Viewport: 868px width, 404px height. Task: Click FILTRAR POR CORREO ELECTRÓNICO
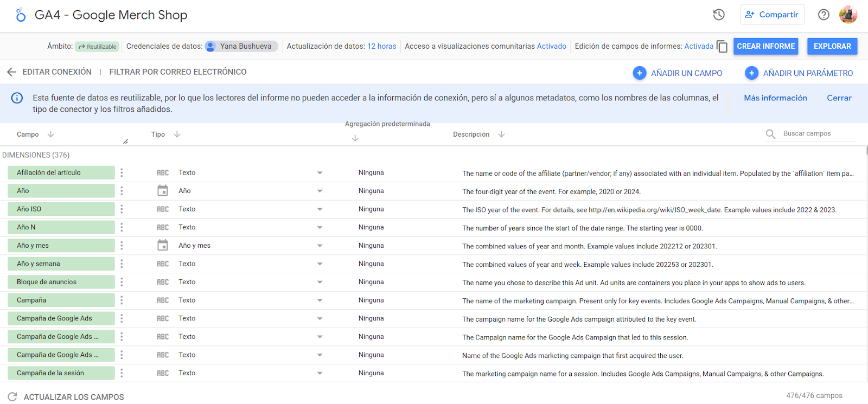click(x=178, y=72)
